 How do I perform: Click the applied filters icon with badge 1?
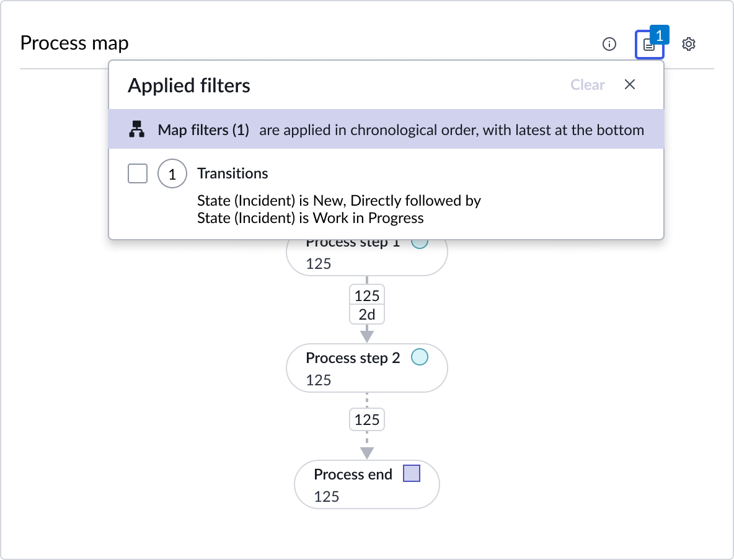648,46
